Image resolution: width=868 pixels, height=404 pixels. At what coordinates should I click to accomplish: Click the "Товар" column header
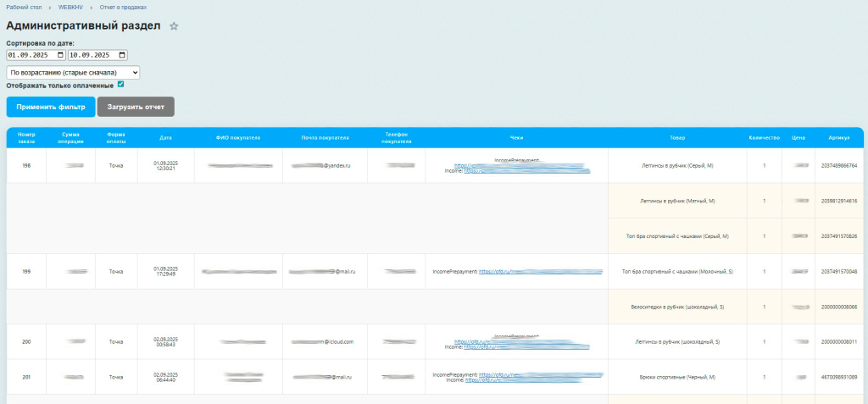(677, 136)
